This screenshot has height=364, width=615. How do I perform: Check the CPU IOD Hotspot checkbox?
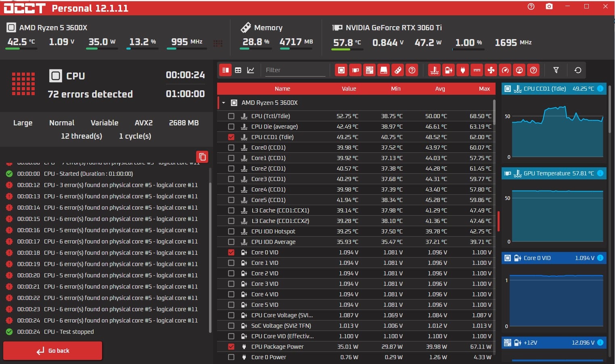(x=231, y=231)
